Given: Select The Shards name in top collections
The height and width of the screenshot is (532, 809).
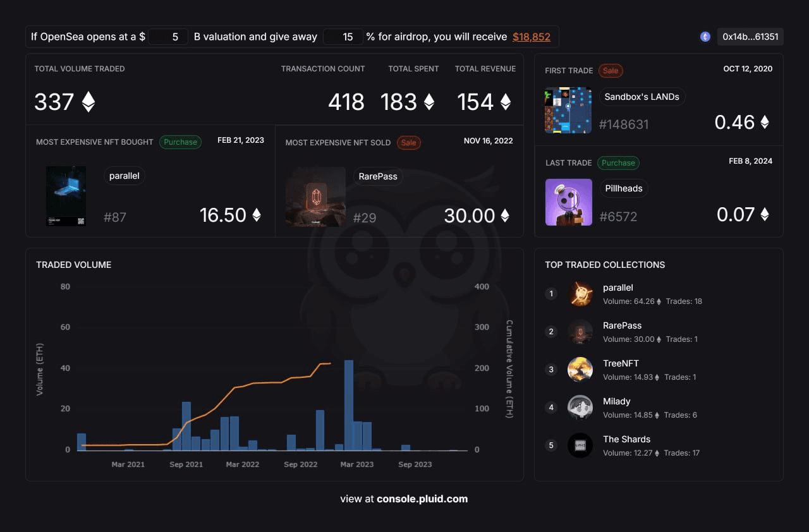Looking at the screenshot, I should pos(626,439).
